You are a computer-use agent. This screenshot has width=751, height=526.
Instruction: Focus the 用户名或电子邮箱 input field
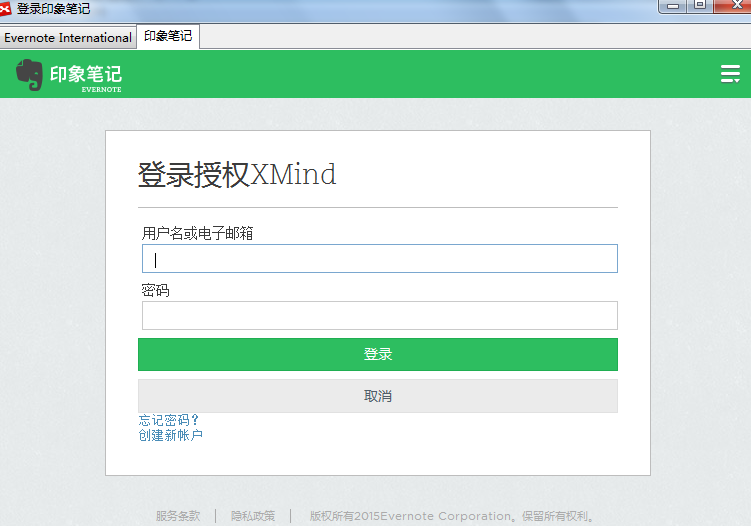[379, 259]
